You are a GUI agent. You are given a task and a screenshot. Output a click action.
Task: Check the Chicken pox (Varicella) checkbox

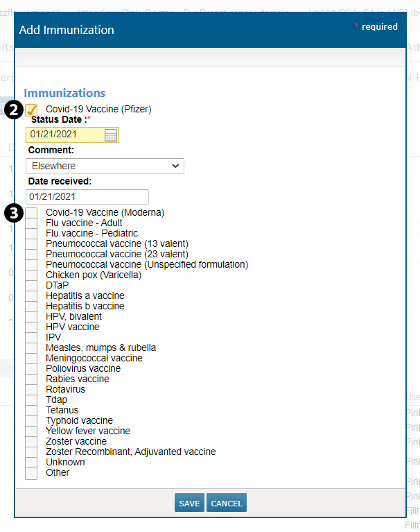[31, 275]
